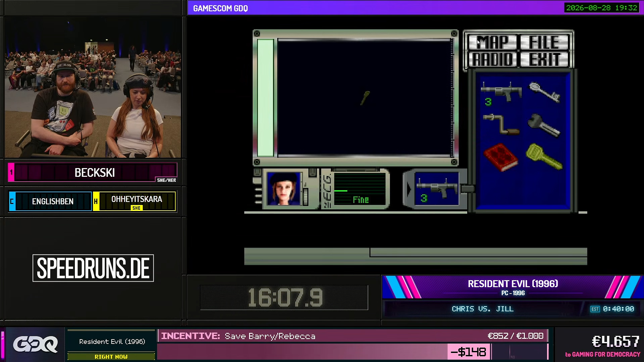Screen dimensions: 644x362
Task: Click the incentive progress bar
Action: (352, 352)
